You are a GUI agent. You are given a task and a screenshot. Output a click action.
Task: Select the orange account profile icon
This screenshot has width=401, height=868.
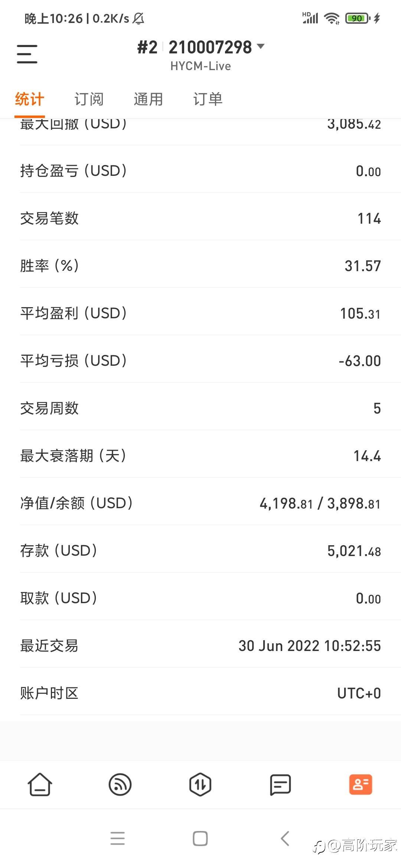361,785
